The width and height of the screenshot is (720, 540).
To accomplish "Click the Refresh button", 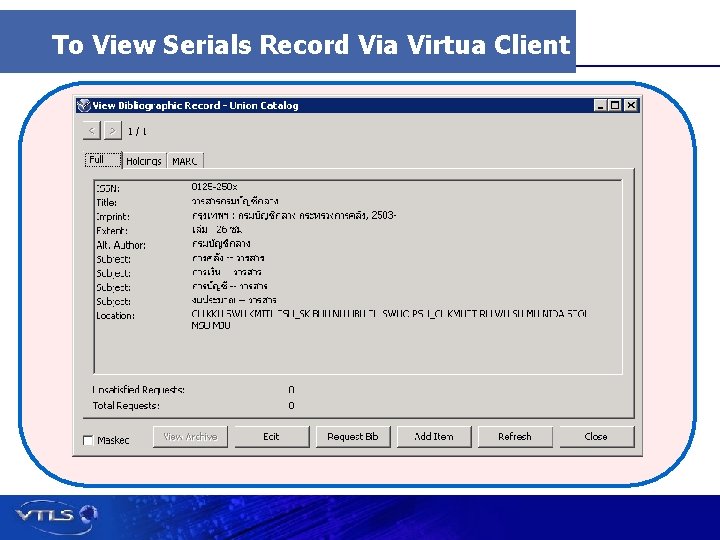I will point(515,437).
